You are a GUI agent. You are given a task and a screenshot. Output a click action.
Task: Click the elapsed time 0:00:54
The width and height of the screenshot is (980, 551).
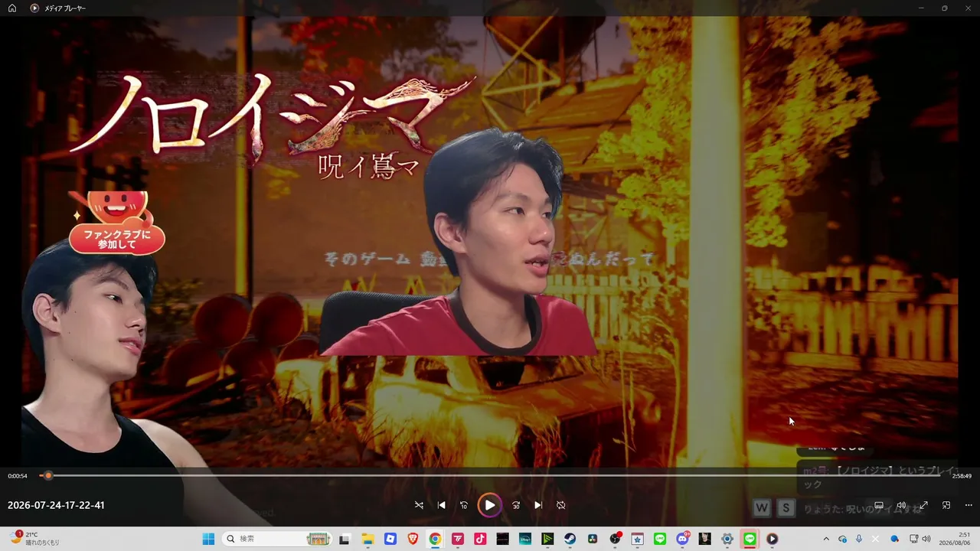tap(18, 476)
